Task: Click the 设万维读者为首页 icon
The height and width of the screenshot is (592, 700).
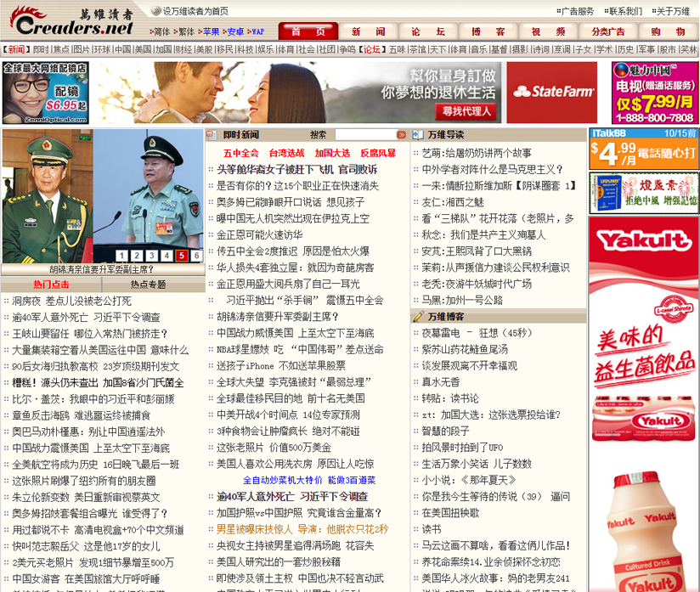Action: [x=156, y=11]
